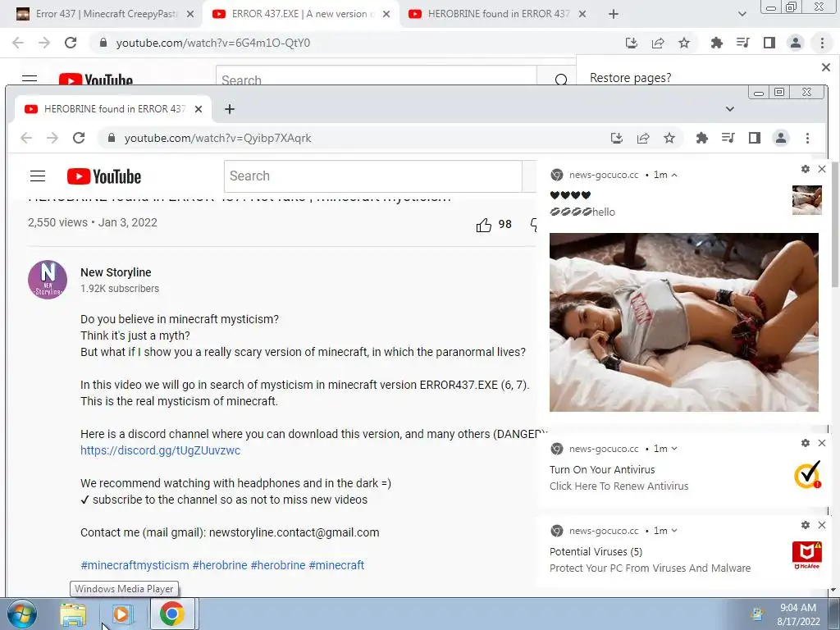Expand the Potential Viruses notification chevron

(x=674, y=531)
